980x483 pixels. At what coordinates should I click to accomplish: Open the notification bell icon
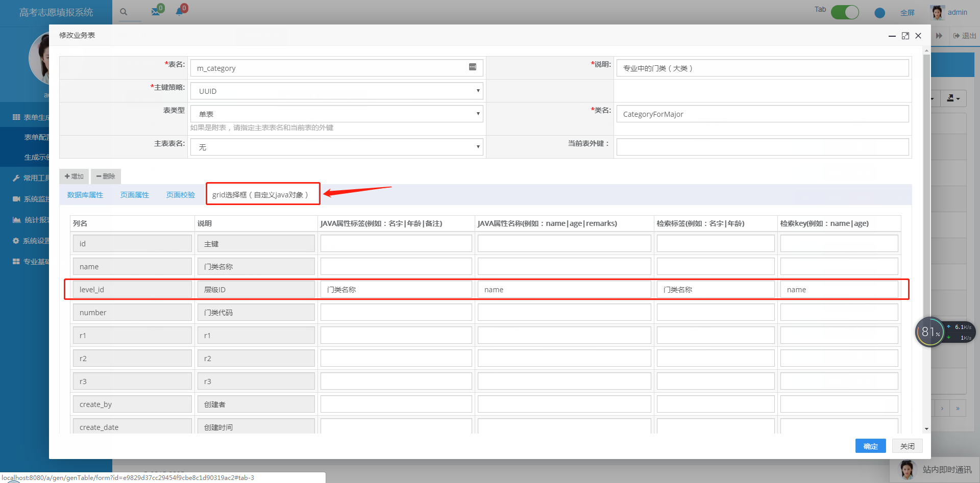(x=179, y=11)
